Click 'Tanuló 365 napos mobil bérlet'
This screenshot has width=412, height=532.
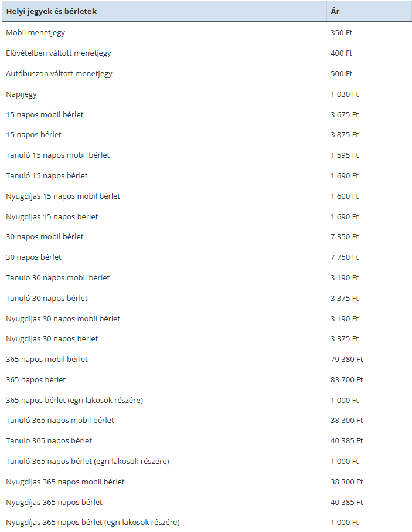[60, 421]
